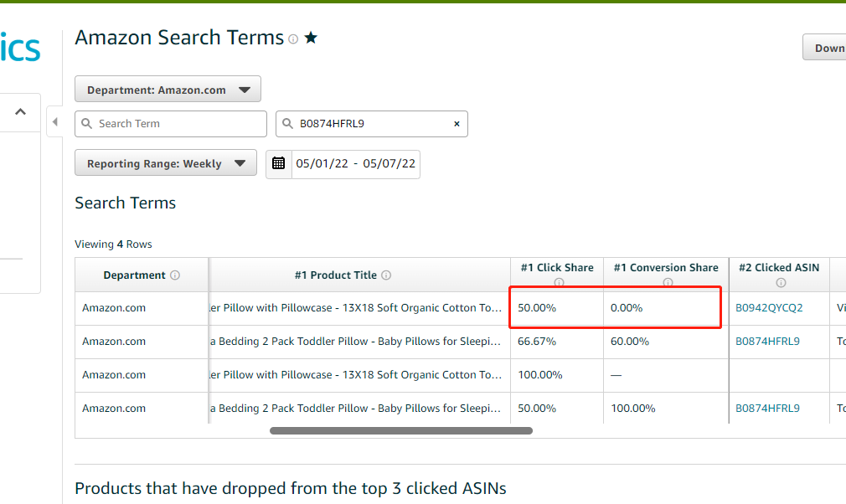Click the favorite star next to Amazon Search Terms
The width and height of the screenshot is (846, 504).
(311, 38)
